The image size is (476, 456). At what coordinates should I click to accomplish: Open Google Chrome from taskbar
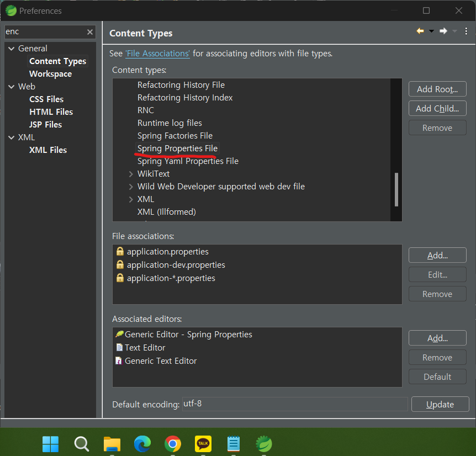(x=173, y=444)
